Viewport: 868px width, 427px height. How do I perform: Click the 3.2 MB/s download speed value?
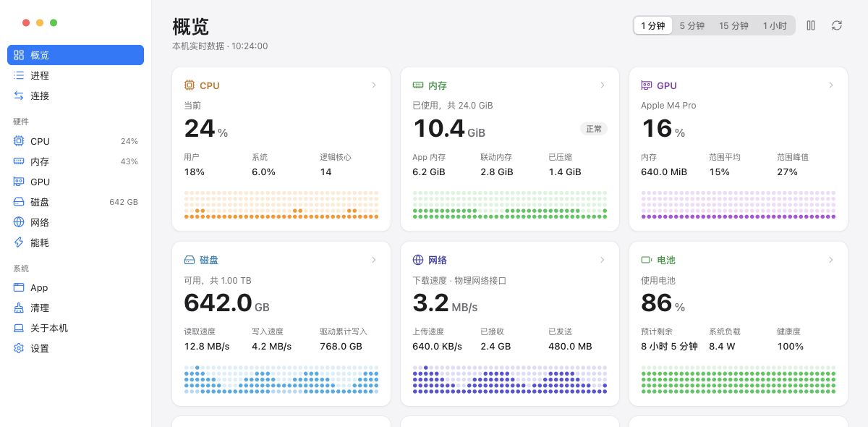(x=445, y=303)
